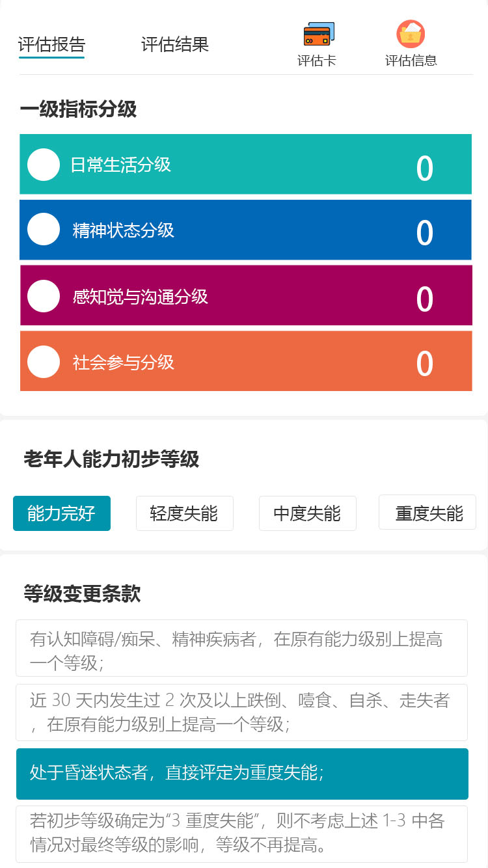Viewport: 488px width, 868px height.
Task: Select the 重度失能 level option
Action: pos(427,513)
